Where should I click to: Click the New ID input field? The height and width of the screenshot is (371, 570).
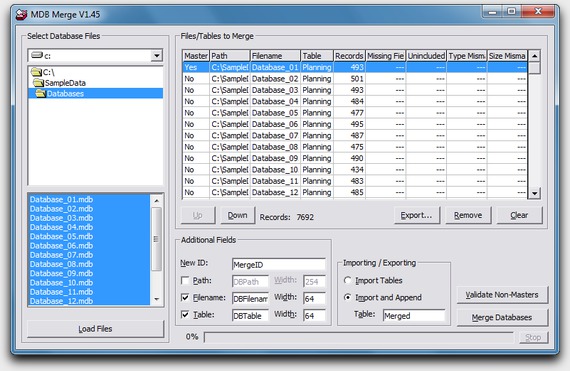tap(278, 265)
